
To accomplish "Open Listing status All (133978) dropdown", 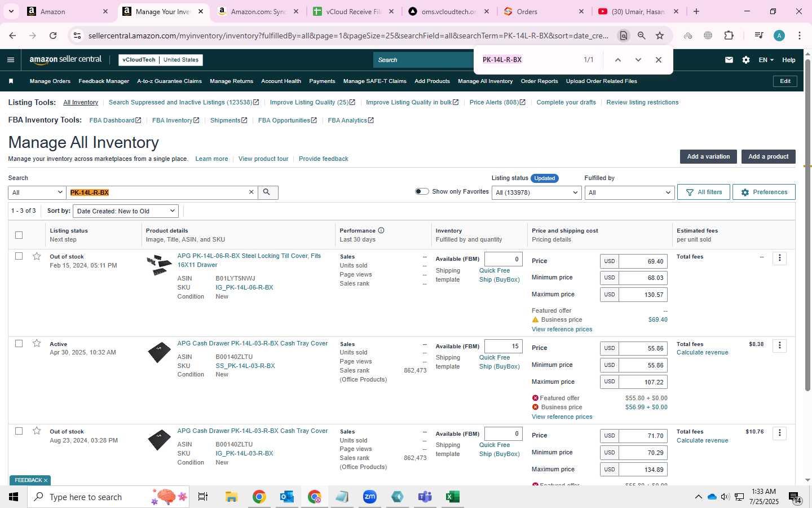I will (536, 192).
